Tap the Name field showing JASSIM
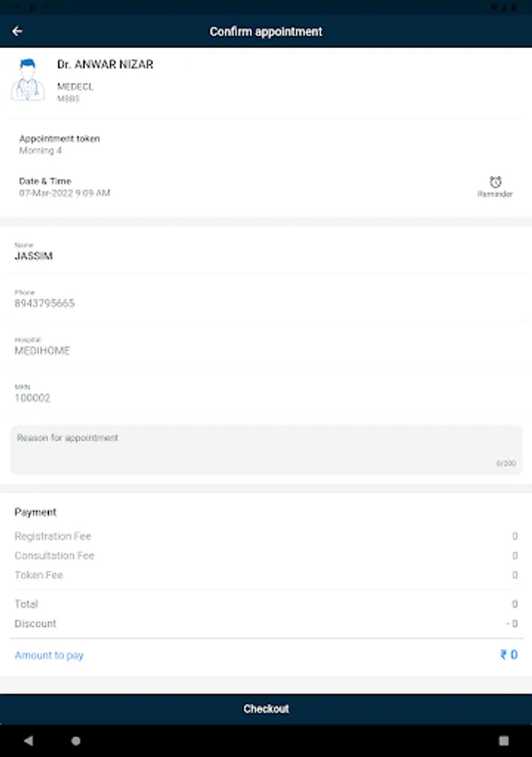The height and width of the screenshot is (757, 532). [34, 256]
